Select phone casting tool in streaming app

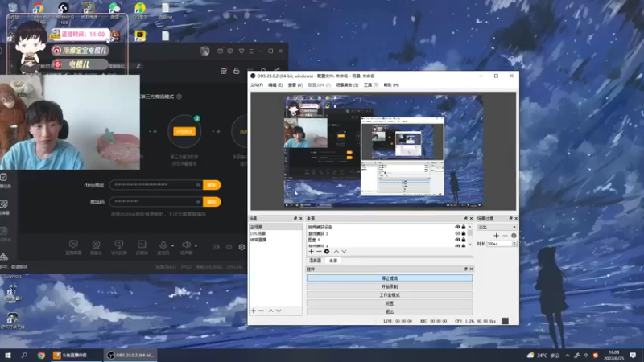click(118, 247)
